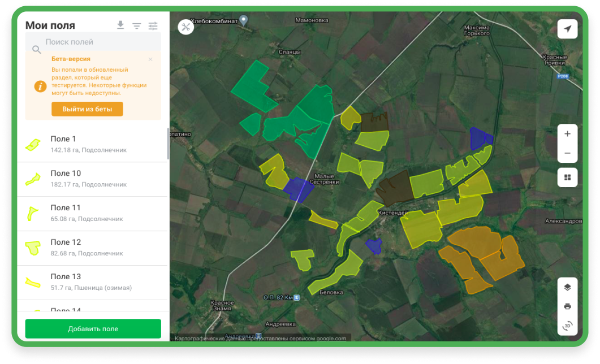Image resolution: width=600 pixels, height=364 pixels.
Task: Open the sort fields icon
Action: (137, 25)
